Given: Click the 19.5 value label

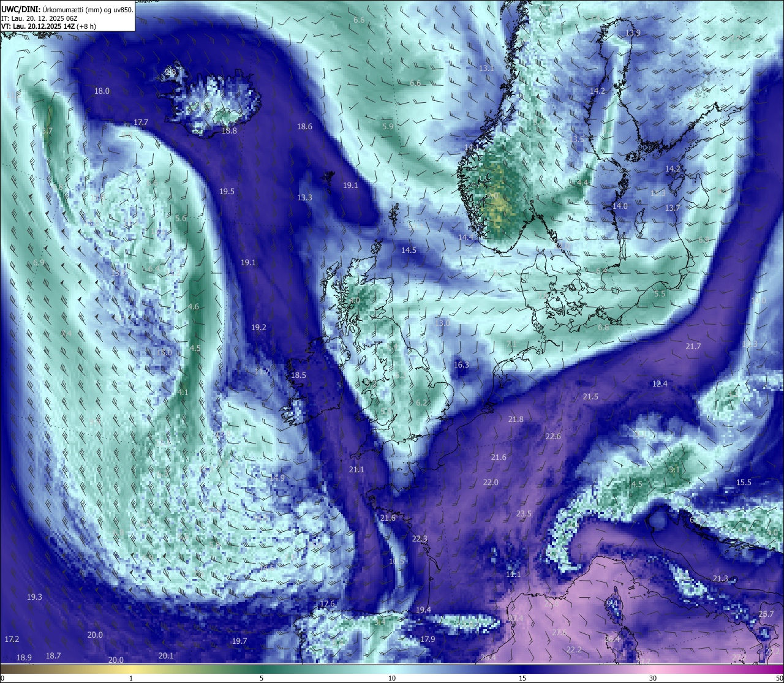Looking at the screenshot, I should pyautogui.click(x=227, y=192).
